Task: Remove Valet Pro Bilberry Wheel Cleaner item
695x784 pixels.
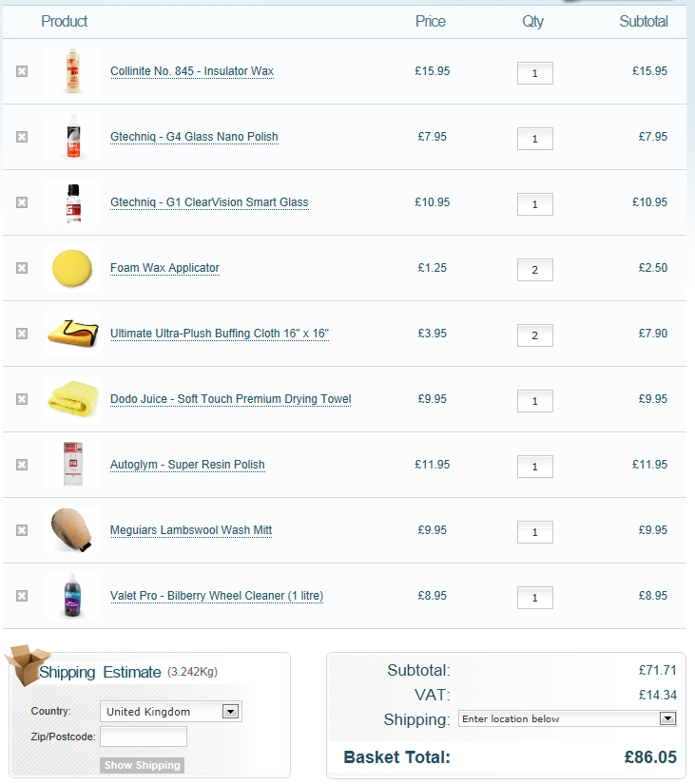Action: [22, 596]
